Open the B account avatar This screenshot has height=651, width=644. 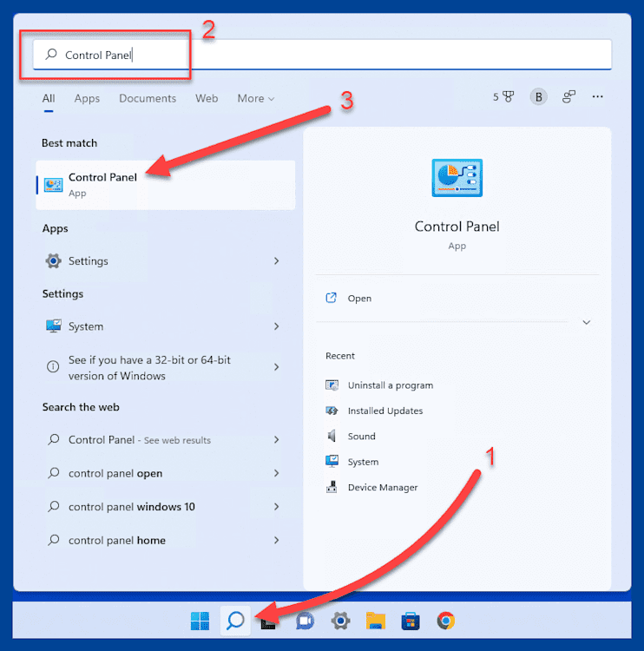(x=538, y=97)
